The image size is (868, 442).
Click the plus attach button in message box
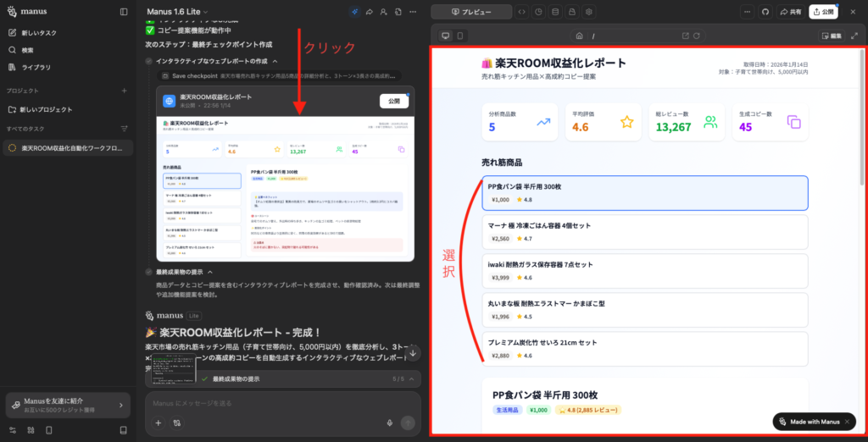tap(159, 423)
